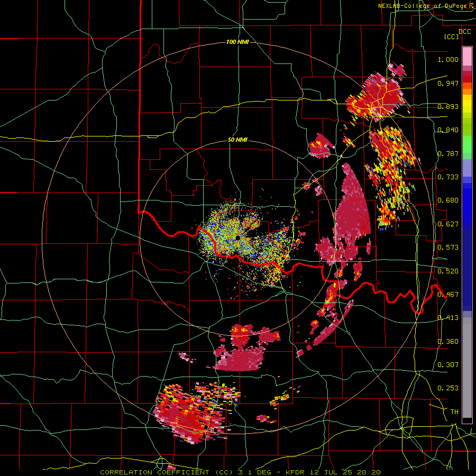
Task: Click the TH label at the scale bottom
Action: [x=454, y=412]
